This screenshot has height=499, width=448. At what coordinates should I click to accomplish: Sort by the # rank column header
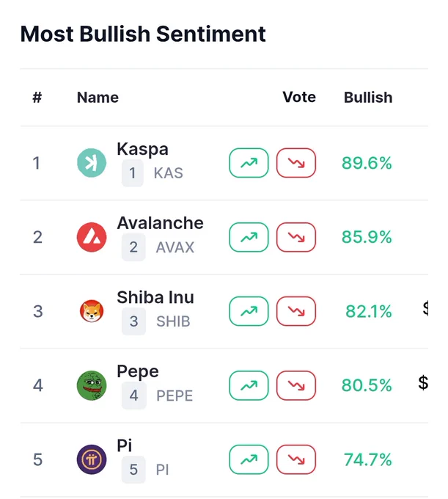pyautogui.click(x=37, y=98)
